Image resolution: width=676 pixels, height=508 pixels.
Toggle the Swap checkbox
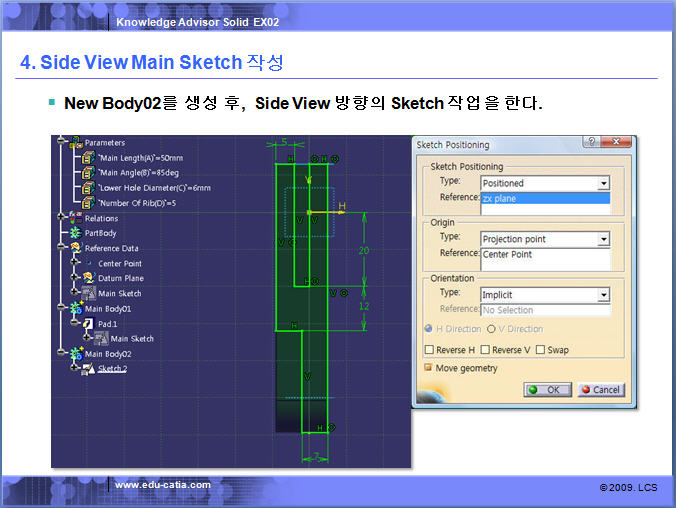540,350
